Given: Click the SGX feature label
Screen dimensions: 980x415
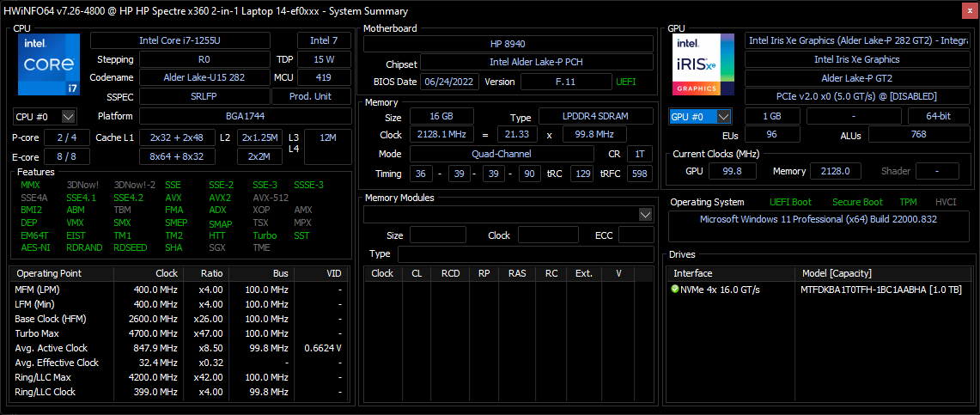Looking at the screenshot, I should pos(217,247).
